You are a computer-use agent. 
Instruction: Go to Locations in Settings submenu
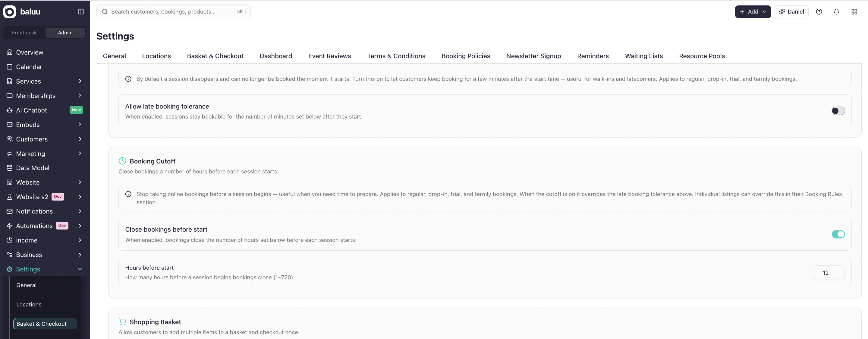pyautogui.click(x=29, y=305)
